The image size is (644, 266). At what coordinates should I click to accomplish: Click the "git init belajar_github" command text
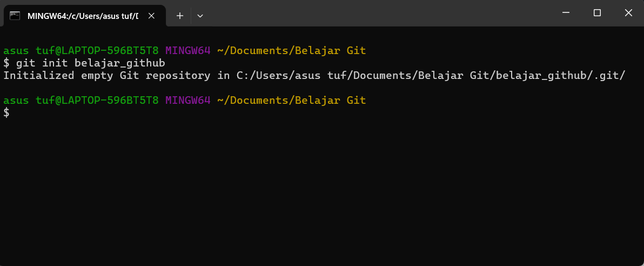click(x=90, y=63)
